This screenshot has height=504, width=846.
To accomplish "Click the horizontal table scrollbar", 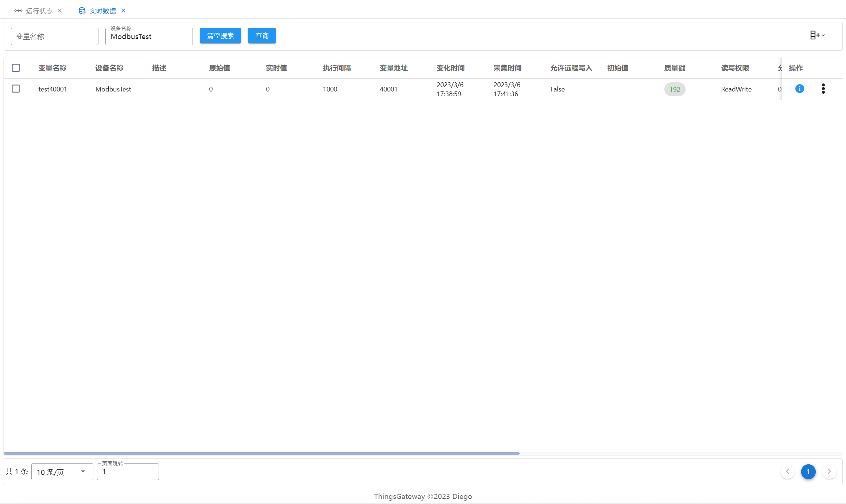I will pyautogui.click(x=261, y=453).
